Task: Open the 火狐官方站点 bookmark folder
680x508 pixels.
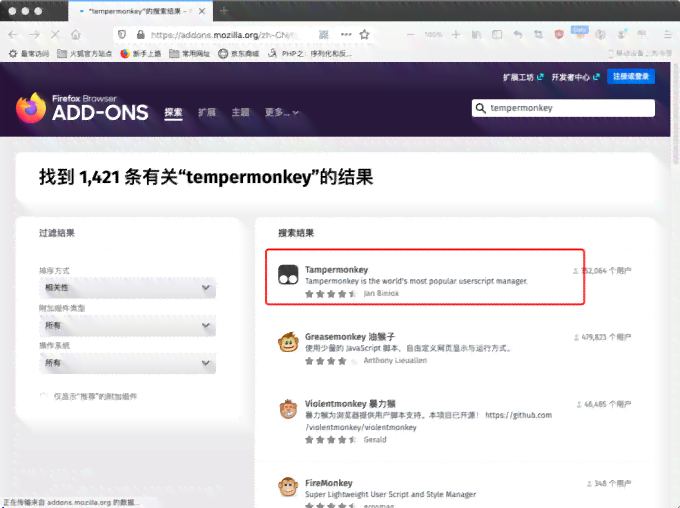Action: tap(85, 53)
